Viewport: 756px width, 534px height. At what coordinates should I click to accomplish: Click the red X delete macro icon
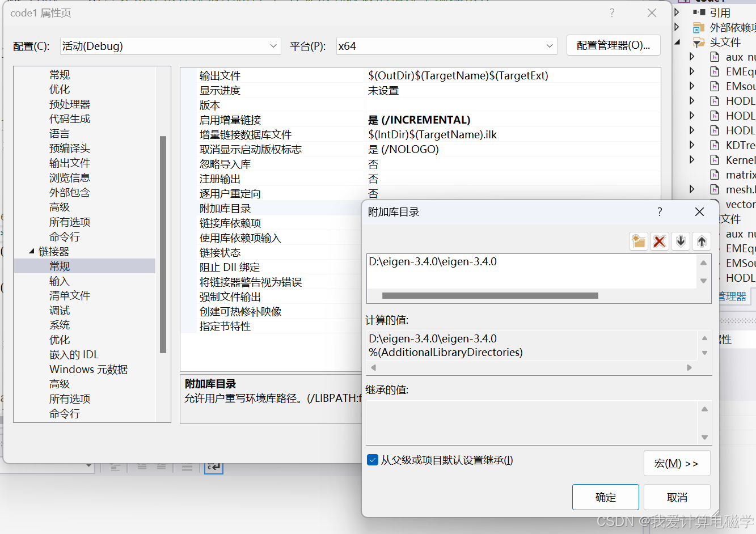(658, 240)
